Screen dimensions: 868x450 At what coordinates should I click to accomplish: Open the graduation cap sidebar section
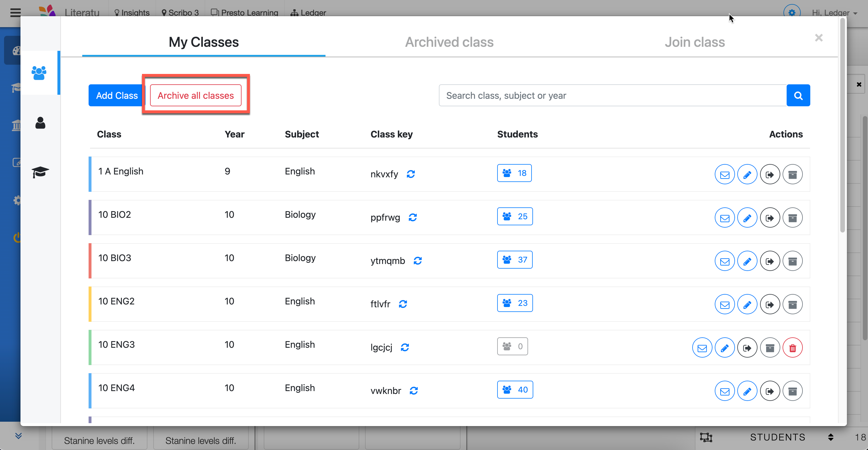point(40,172)
